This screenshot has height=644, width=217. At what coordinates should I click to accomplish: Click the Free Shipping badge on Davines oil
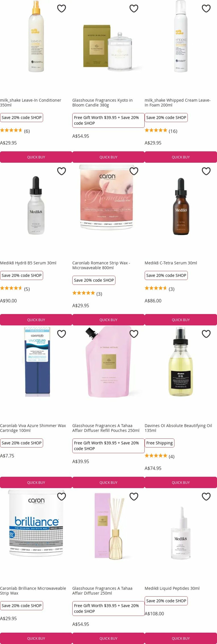159,443
